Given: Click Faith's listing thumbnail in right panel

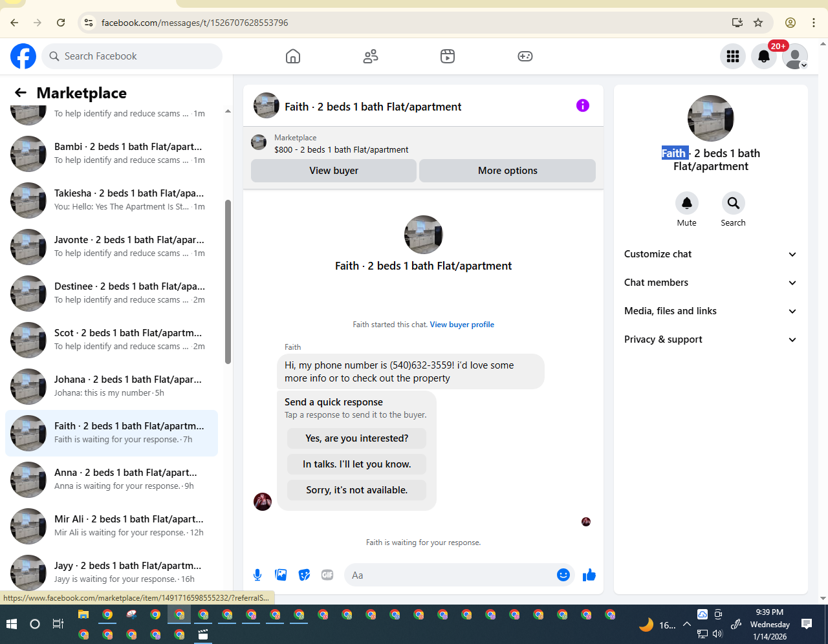Looking at the screenshot, I should click(711, 118).
